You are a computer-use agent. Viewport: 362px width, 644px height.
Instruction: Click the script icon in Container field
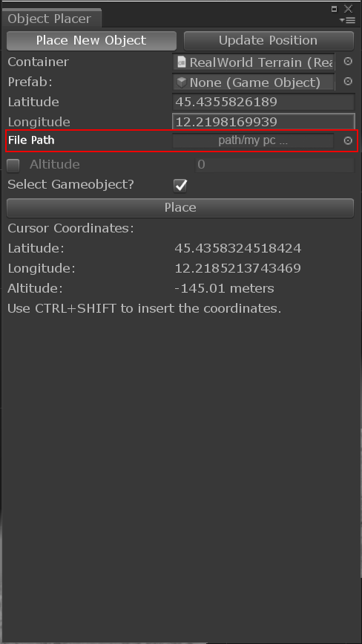(x=181, y=62)
